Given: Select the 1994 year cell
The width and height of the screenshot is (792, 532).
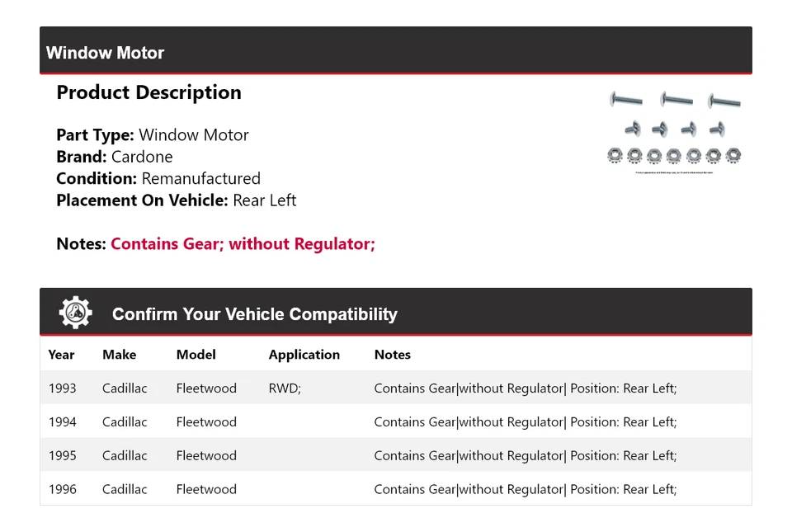Looking at the screenshot, I should click(x=62, y=422).
